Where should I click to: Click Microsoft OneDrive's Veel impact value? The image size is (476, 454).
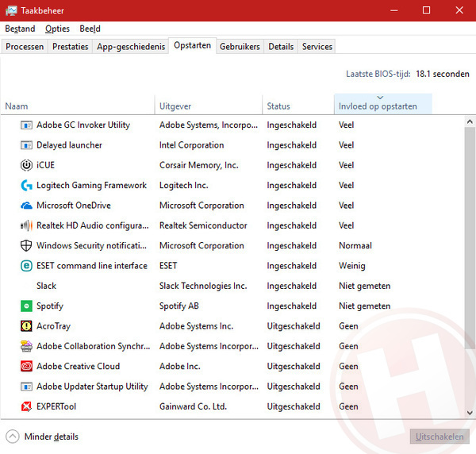pos(346,206)
